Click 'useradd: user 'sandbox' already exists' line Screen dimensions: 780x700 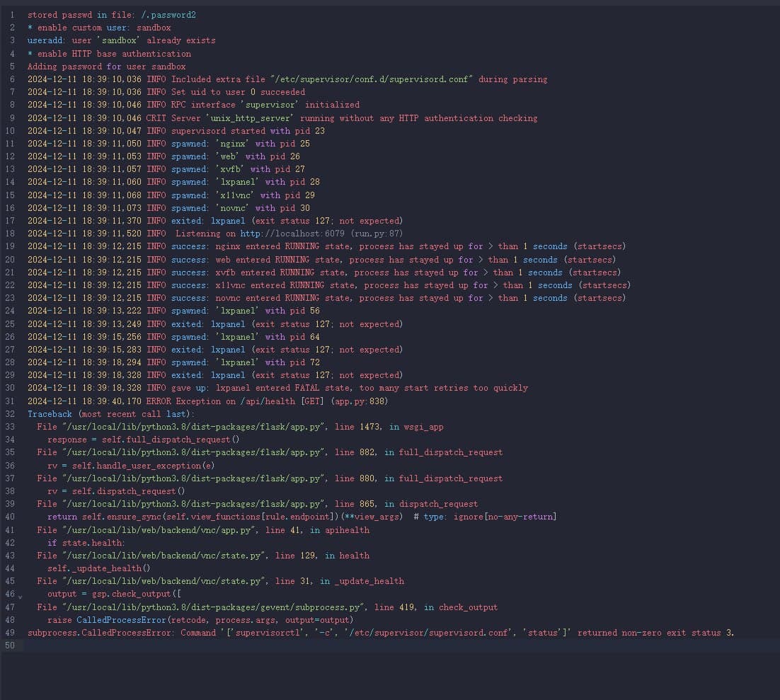coord(121,40)
